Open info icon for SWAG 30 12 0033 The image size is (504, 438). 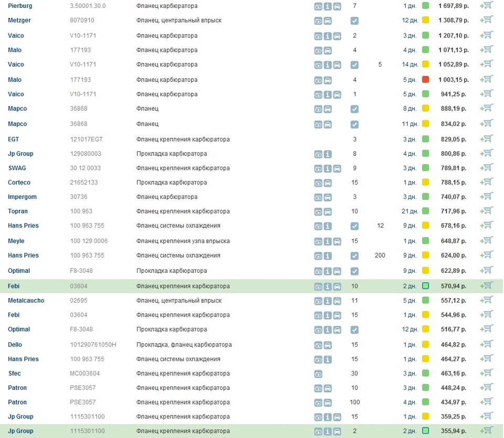tap(328, 168)
